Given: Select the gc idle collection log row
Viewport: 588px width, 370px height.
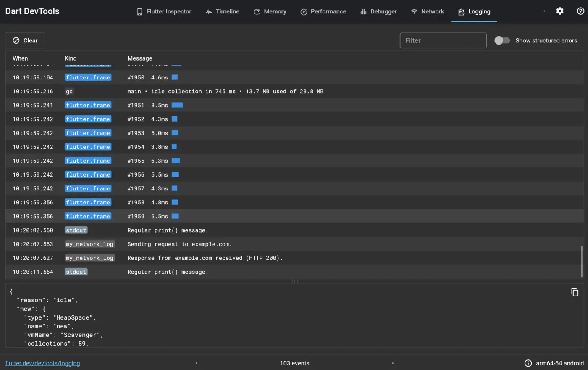Looking at the screenshot, I should (294, 91).
